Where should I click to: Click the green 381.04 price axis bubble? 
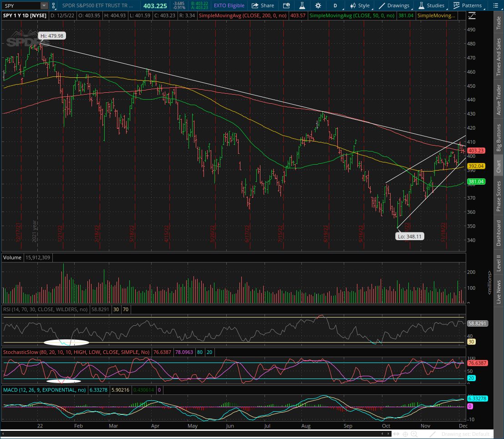tap(476, 182)
